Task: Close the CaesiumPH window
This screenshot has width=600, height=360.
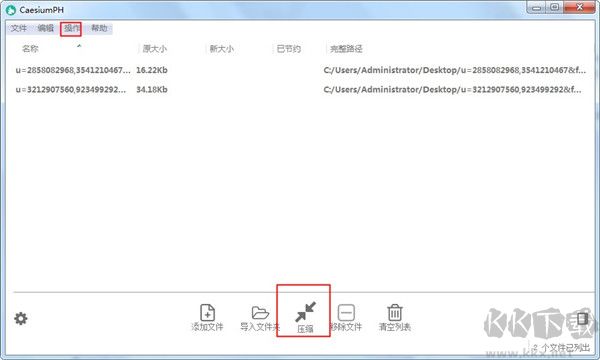Action: [x=579, y=7]
